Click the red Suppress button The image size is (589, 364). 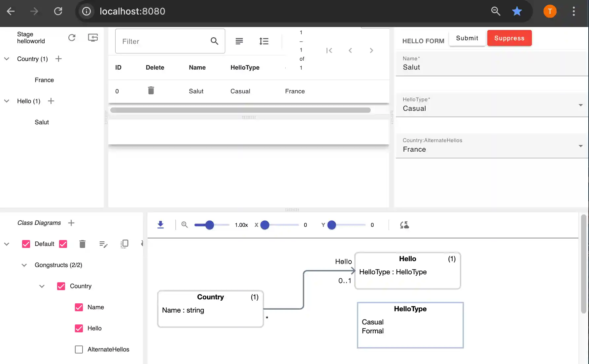coord(509,38)
